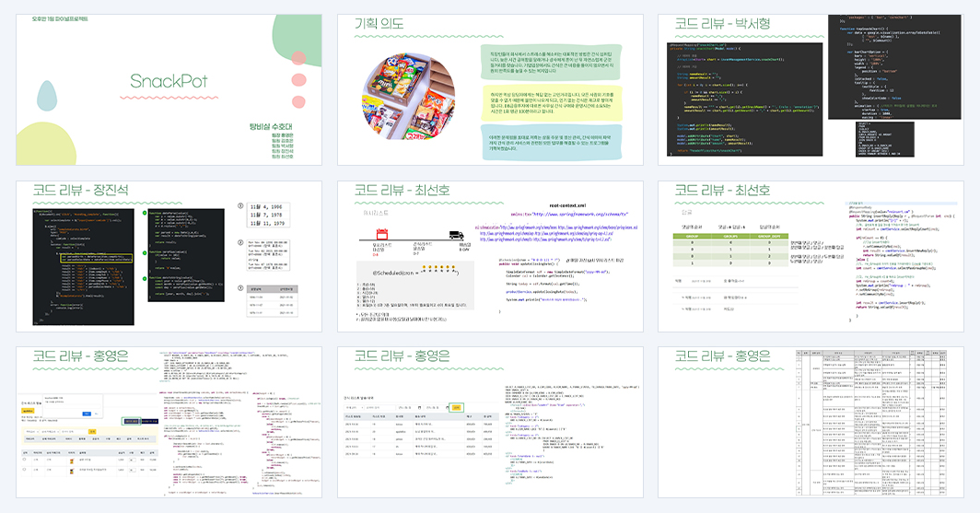Screen dimensions: 980x513
Task: Click the green GROUP table header row
Action: tap(730, 236)
